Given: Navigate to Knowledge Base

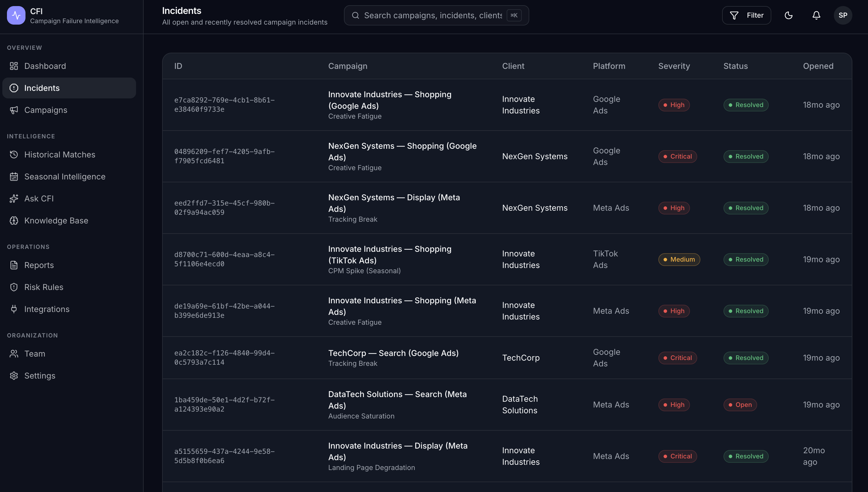Looking at the screenshot, I should click(69, 220).
